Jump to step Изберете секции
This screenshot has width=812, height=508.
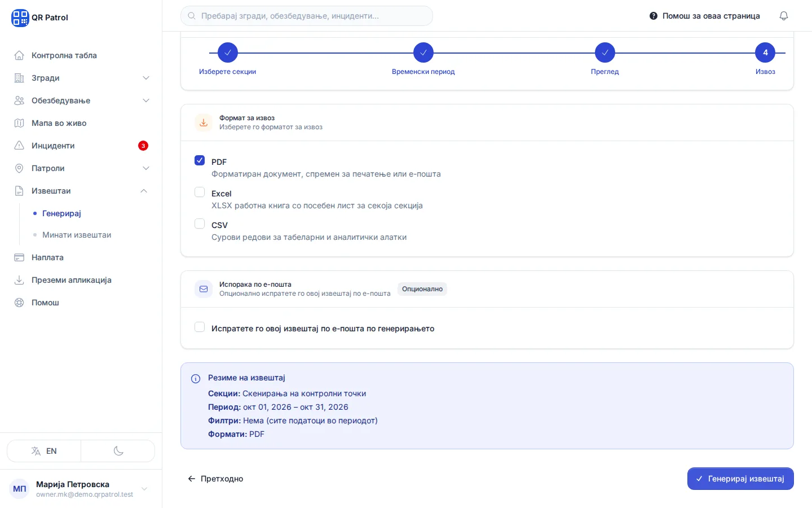[x=227, y=59]
